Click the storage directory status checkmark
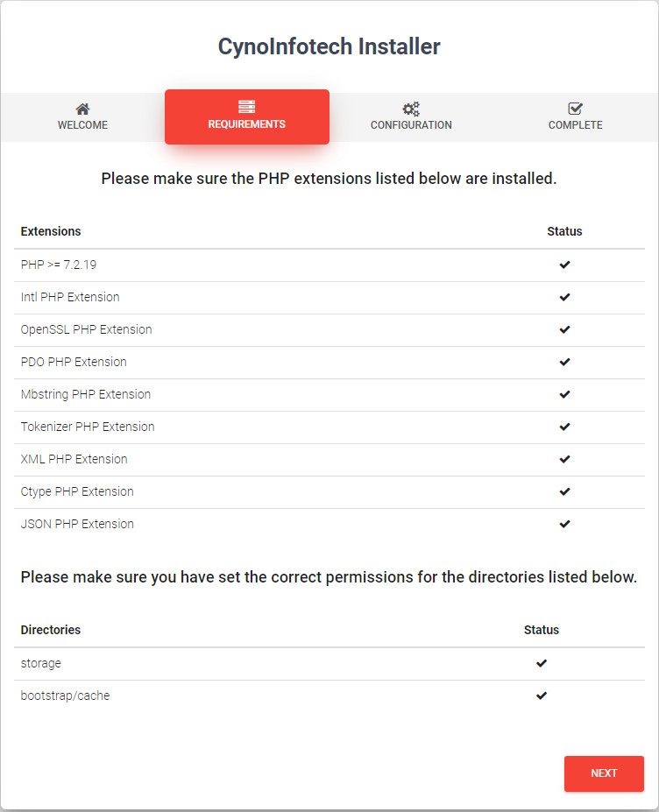 tap(542, 663)
